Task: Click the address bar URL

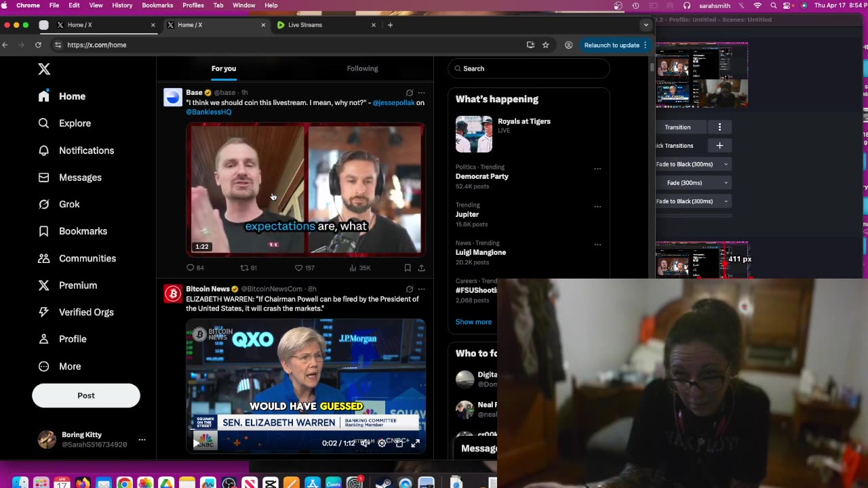Action: point(96,45)
